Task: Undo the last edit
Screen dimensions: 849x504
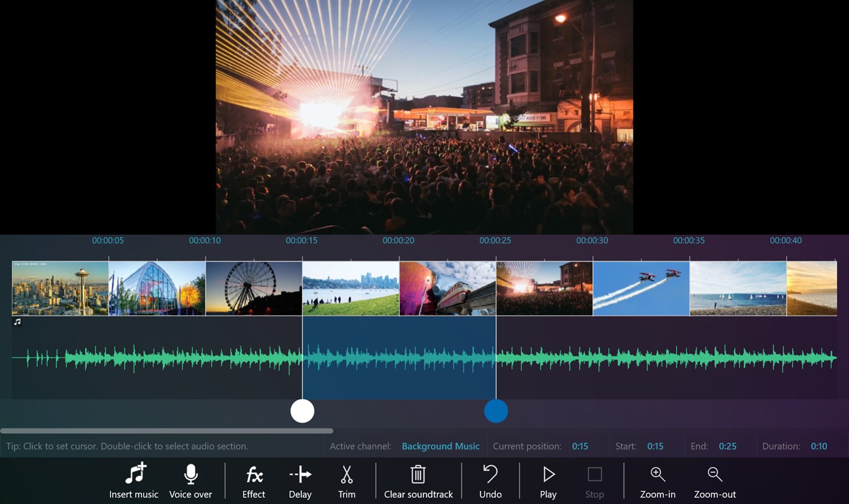Action: point(490,479)
